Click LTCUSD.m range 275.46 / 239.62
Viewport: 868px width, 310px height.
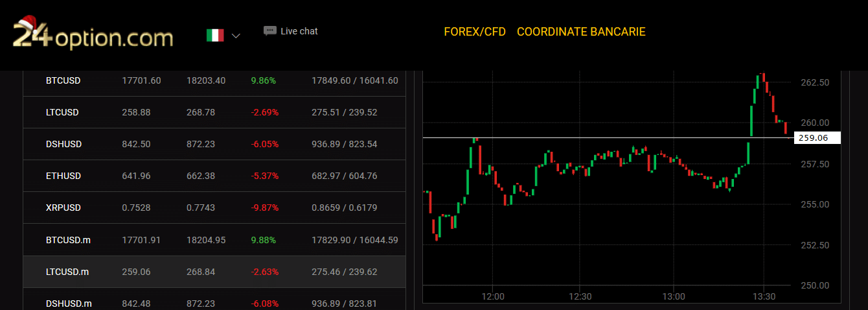pyautogui.click(x=345, y=272)
